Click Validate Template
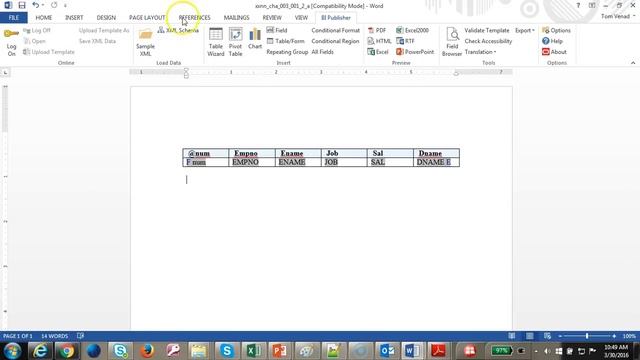640x360 pixels. (x=487, y=30)
